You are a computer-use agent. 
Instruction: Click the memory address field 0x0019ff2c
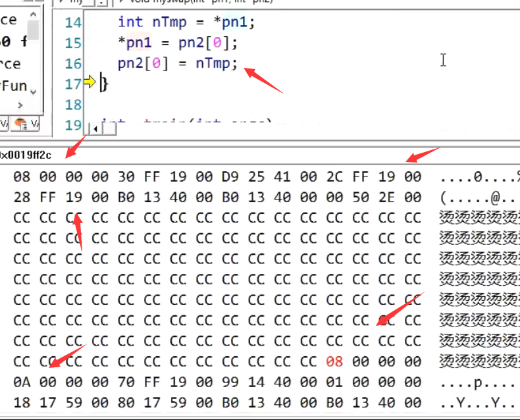25,155
